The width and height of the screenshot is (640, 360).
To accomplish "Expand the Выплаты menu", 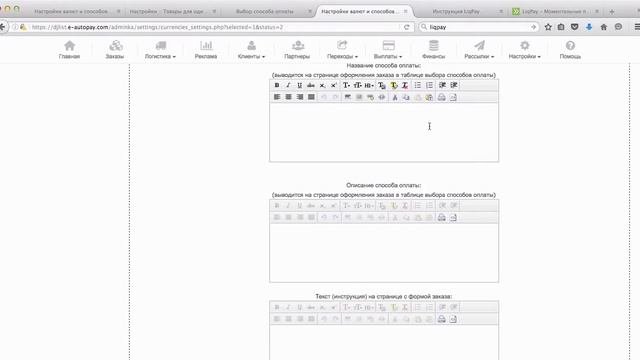I will (388, 50).
